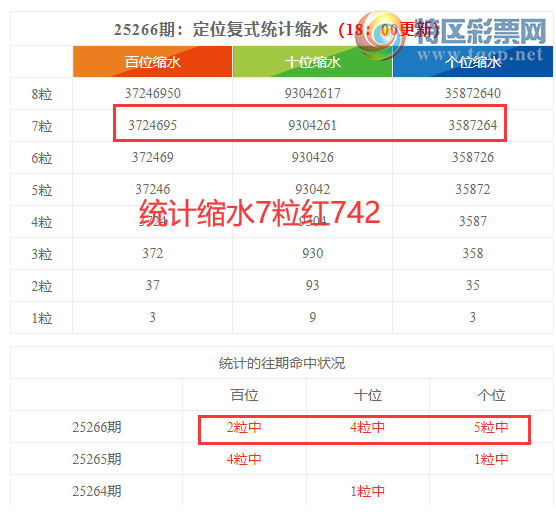The height and width of the screenshot is (525, 556).
Task: Select tens value 9304261 in the 7粒 row
Action: click(312, 125)
